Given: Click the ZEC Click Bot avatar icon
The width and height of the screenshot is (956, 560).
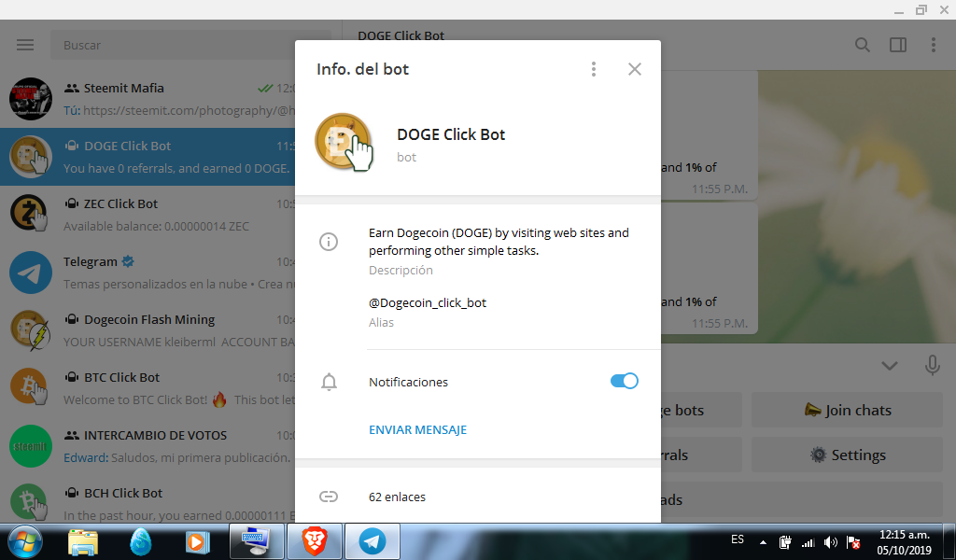Looking at the screenshot, I should [x=31, y=215].
